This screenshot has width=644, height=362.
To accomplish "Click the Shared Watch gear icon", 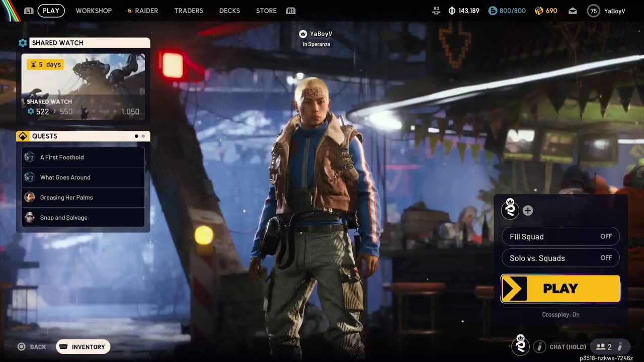I will 23,43.
